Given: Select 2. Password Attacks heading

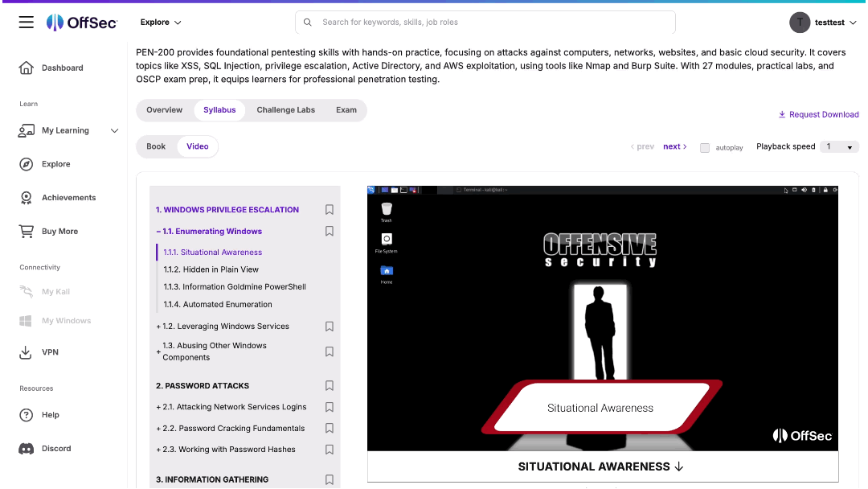Looking at the screenshot, I should tap(202, 386).
